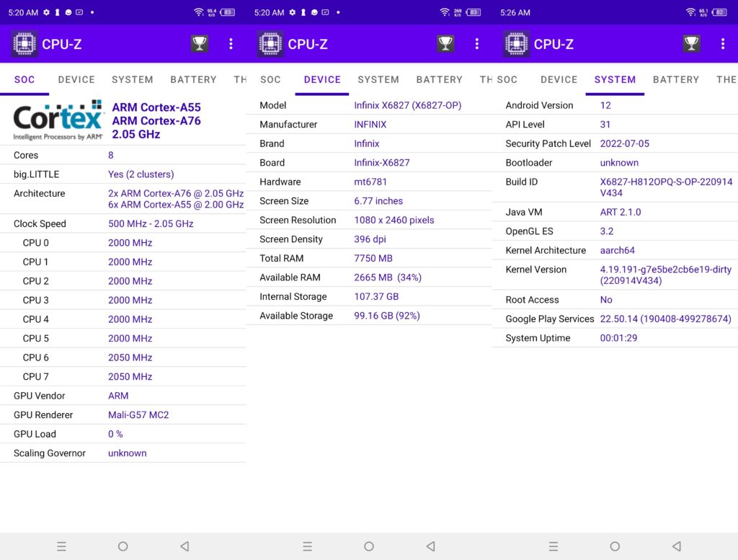The width and height of the screenshot is (738, 560).
Task: Tap Available Storage '99.16 GB (92%)'
Action: [387, 316]
